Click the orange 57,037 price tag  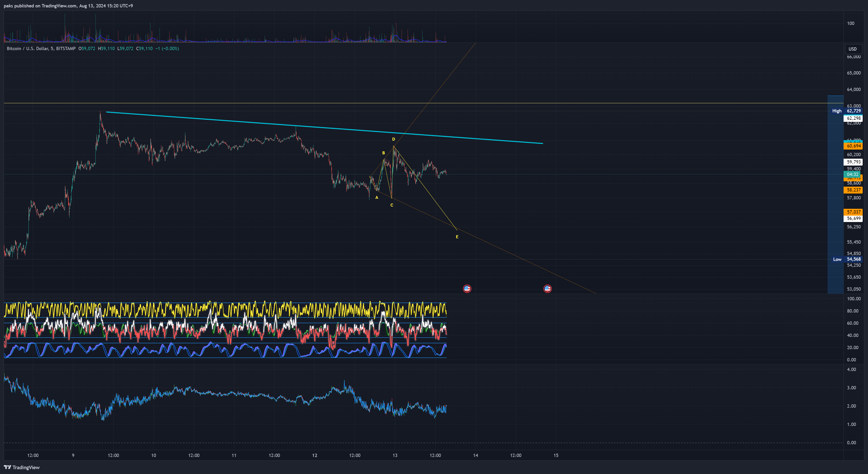point(853,212)
